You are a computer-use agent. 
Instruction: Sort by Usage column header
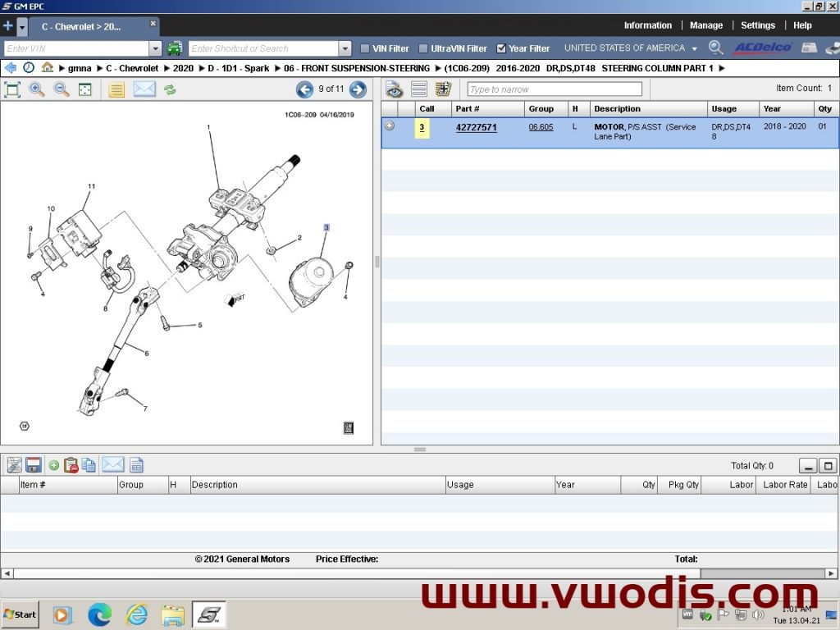[x=733, y=109]
